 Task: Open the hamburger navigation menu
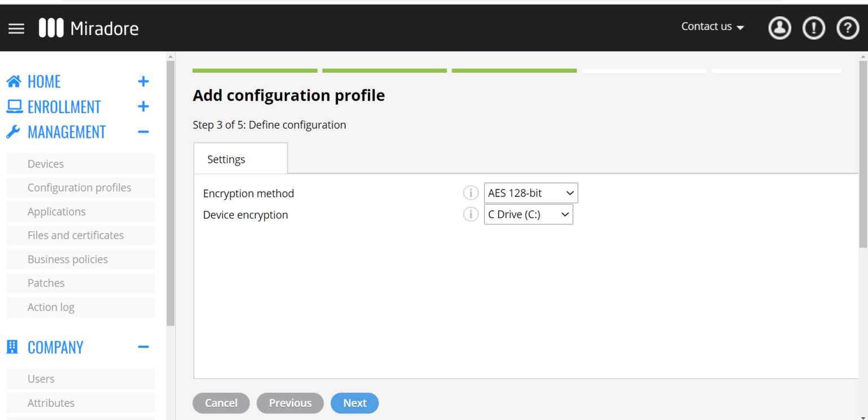(16, 28)
